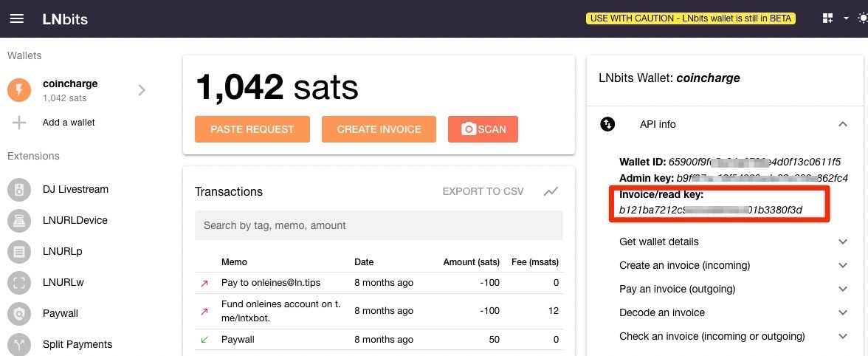Open the language grid dropdown in header
This screenshot has height=356, width=868.
(x=833, y=18)
